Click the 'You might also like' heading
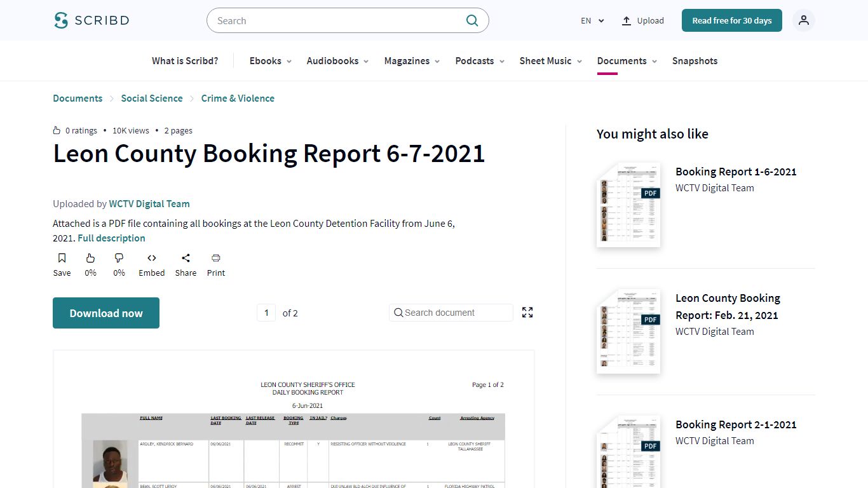Viewport: 868px width, 488px height. (653, 134)
